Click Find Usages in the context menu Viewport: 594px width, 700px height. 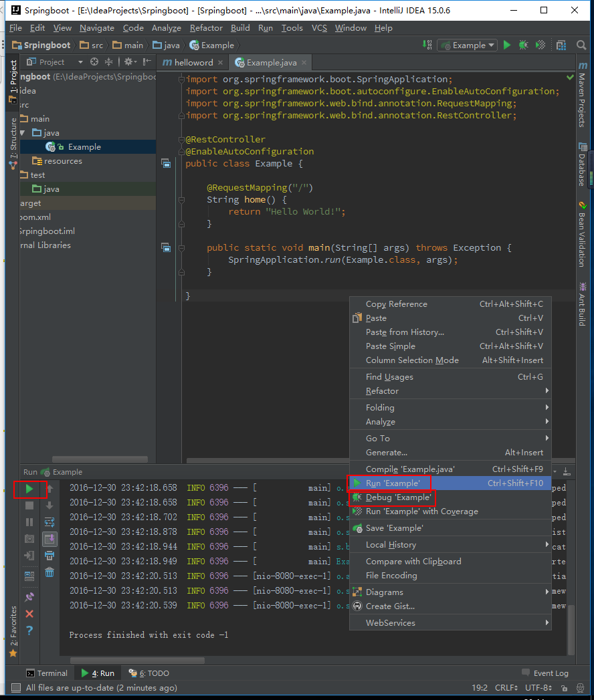tap(450, 377)
